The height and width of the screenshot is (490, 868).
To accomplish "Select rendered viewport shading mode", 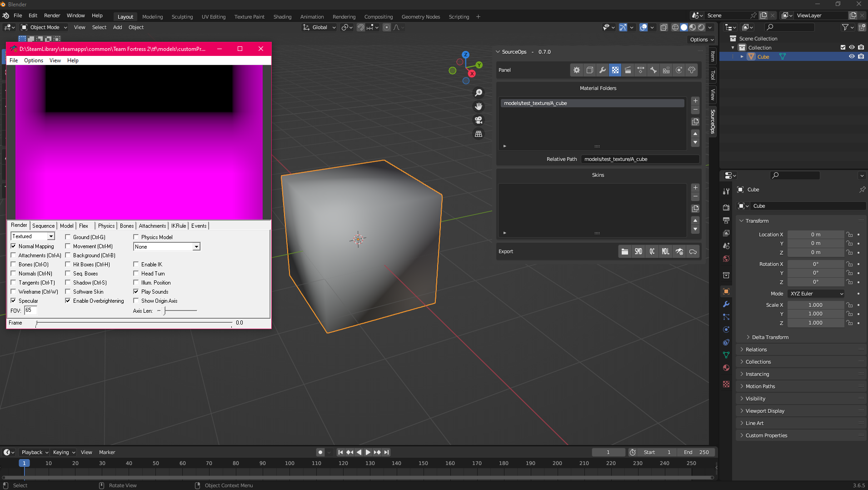I will pos(701,27).
